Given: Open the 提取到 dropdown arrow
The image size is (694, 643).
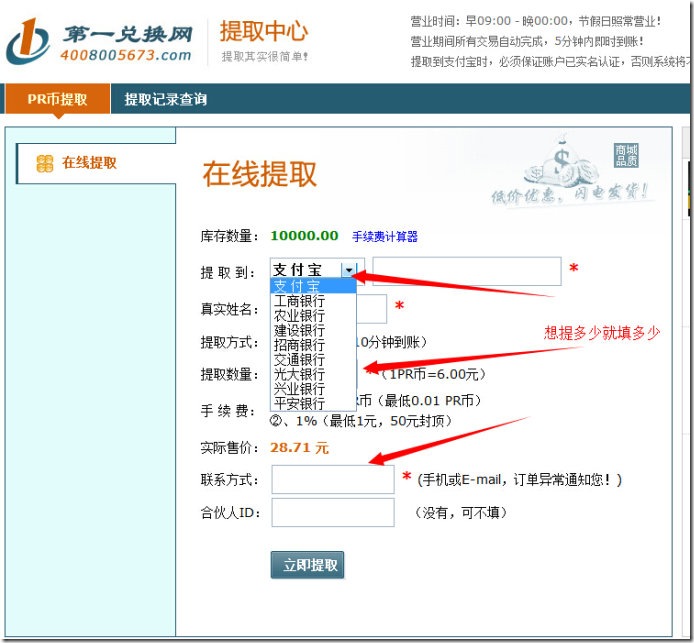Looking at the screenshot, I should point(348,270).
